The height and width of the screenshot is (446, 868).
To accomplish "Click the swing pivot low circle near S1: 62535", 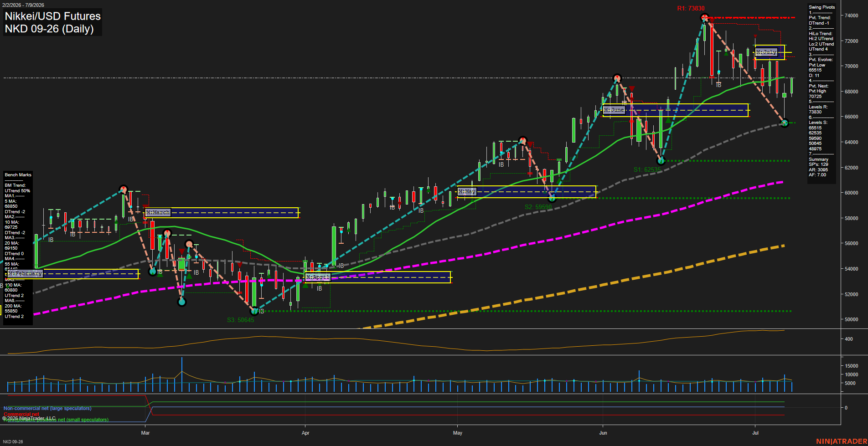I will click(x=661, y=160).
